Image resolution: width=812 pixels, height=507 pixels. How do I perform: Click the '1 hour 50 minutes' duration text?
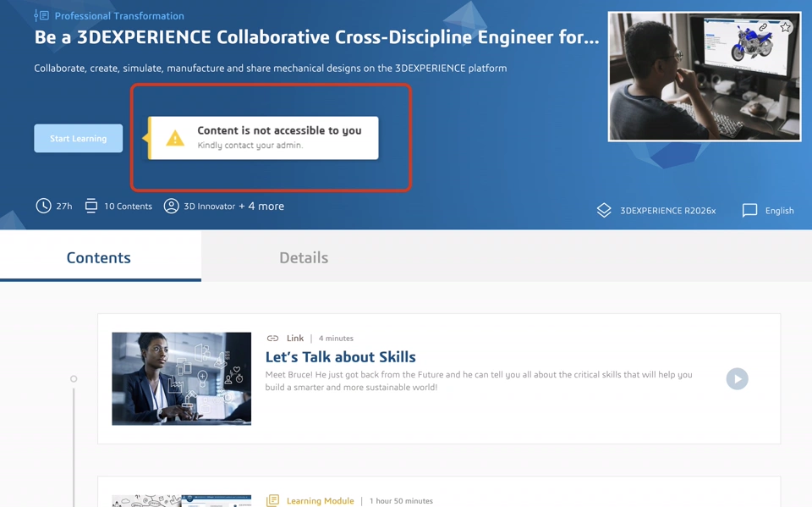pos(401,501)
